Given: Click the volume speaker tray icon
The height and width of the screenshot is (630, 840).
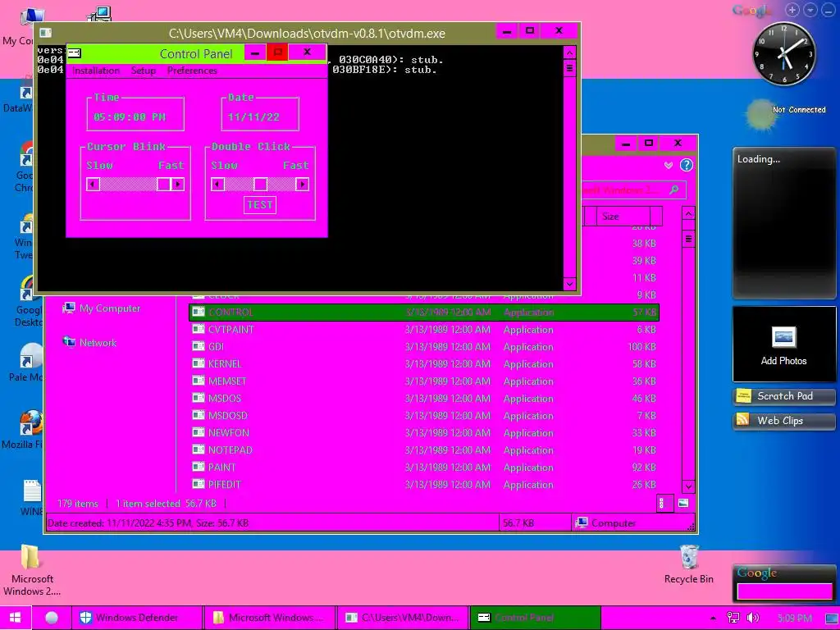Looking at the screenshot, I should point(752,618).
